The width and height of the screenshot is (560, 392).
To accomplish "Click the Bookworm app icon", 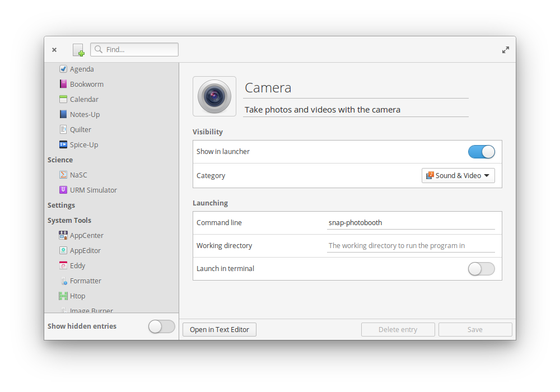I will tap(63, 84).
